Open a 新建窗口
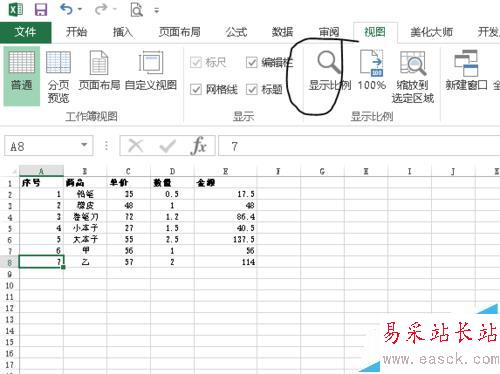 point(466,71)
